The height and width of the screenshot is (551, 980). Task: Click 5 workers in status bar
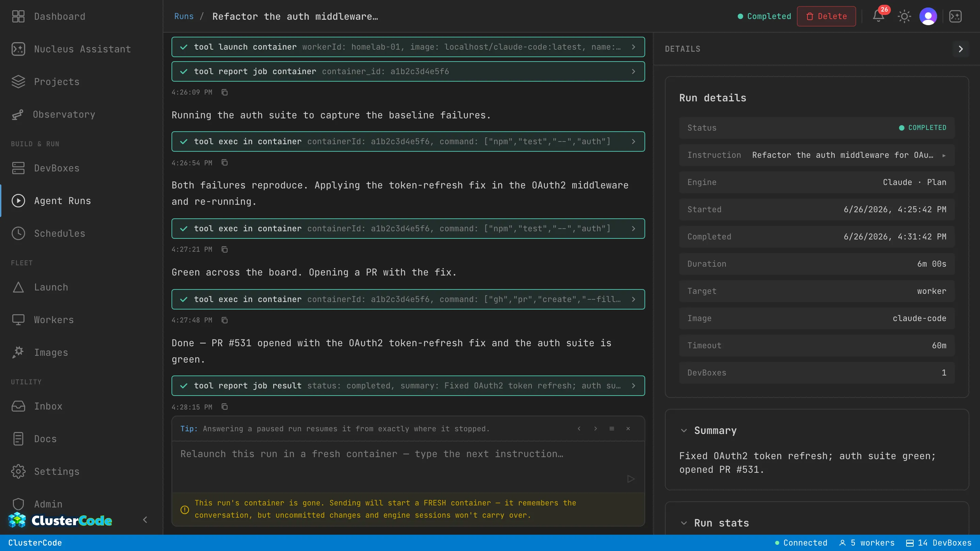point(867,542)
